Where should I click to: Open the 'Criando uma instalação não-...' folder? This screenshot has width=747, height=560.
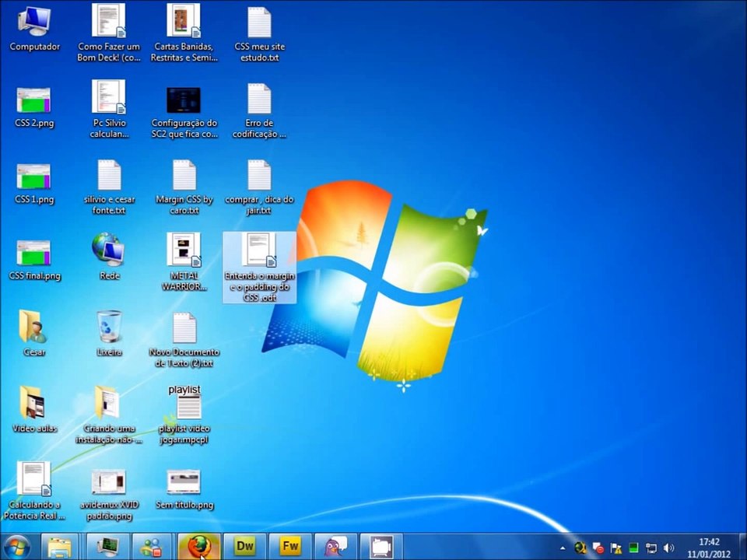[x=109, y=415]
